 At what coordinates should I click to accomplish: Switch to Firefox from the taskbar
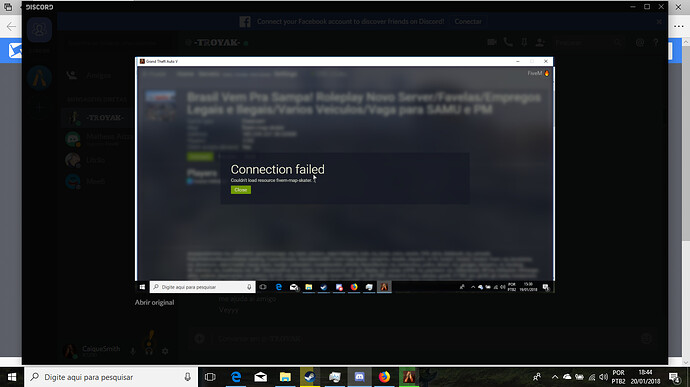coord(384,377)
